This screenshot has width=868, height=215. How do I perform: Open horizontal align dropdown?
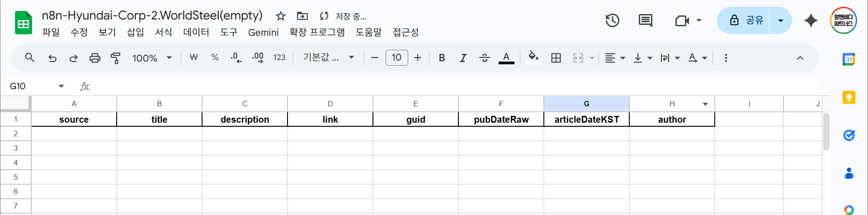tap(615, 58)
